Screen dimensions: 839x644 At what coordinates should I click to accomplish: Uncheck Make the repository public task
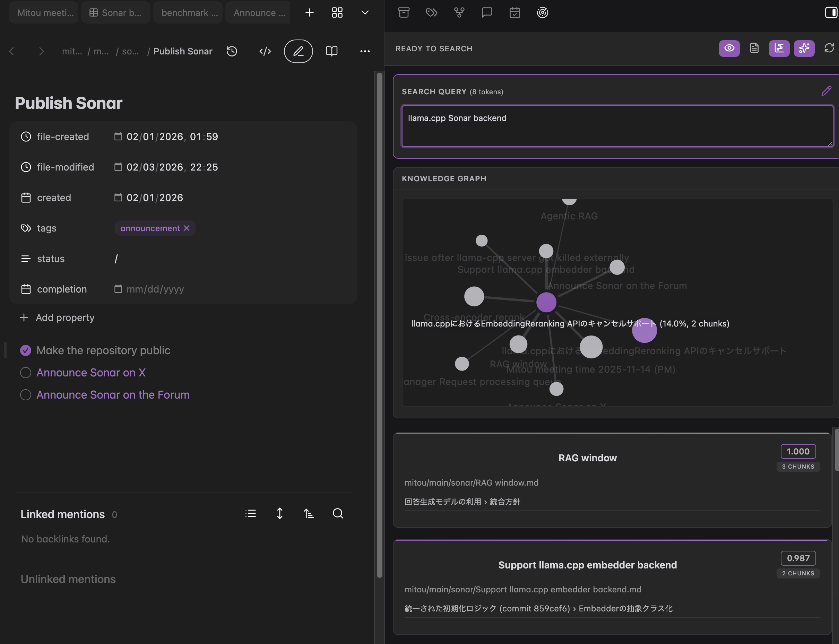(26, 350)
